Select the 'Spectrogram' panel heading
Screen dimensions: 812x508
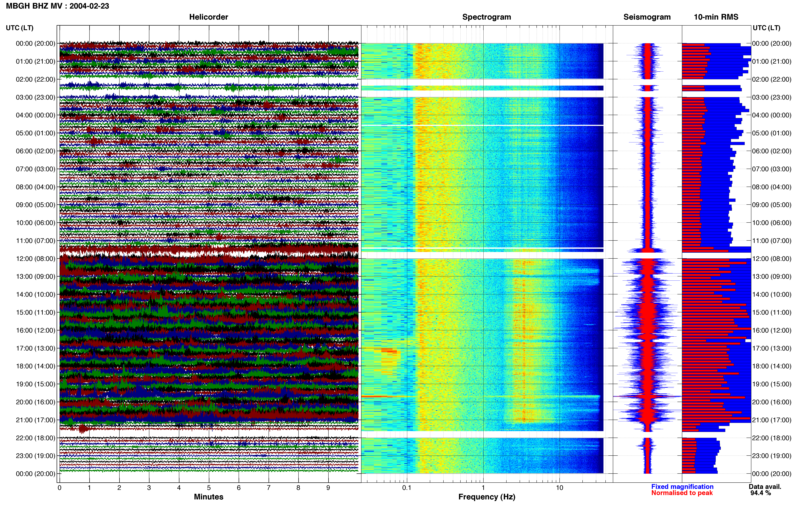click(x=487, y=17)
